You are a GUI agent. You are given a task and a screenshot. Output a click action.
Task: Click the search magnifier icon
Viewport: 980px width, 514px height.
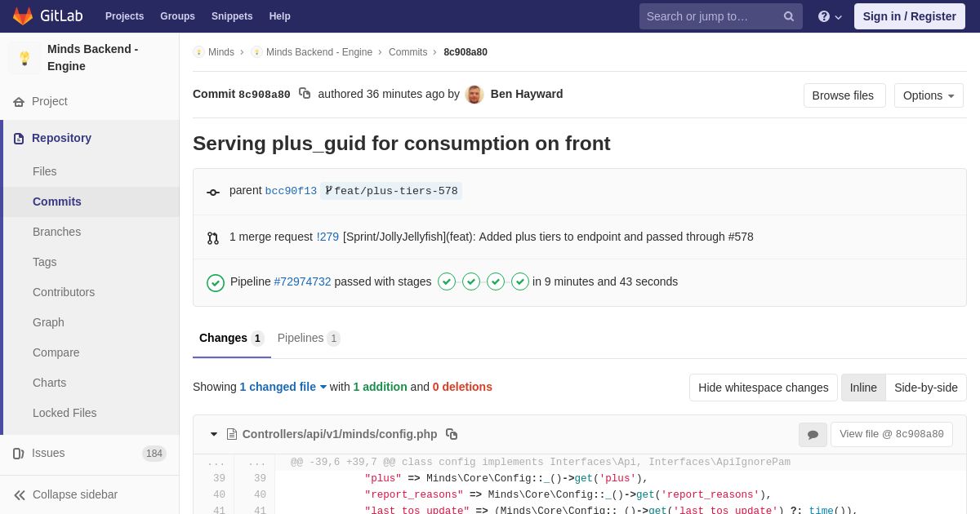pos(789,16)
